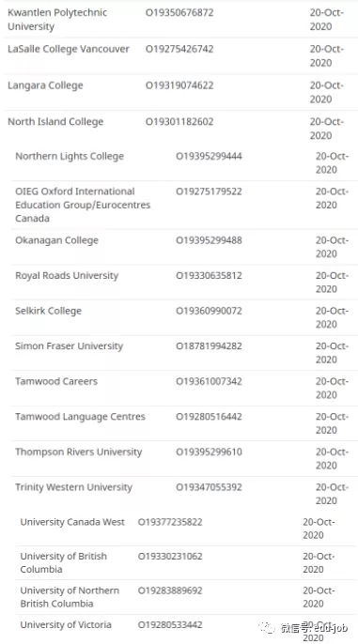Select Selkirk College code O19360990072
The height and width of the screenshot is (644, 358).
coord(209,311)
